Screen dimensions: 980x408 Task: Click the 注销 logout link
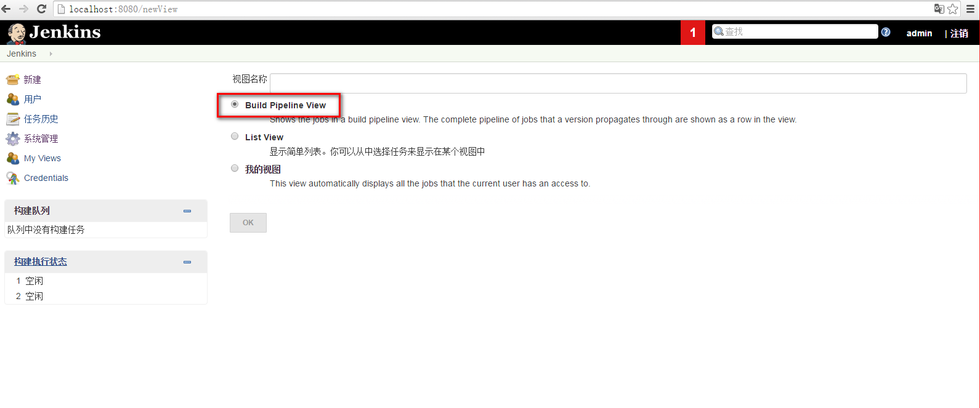(x=959, y=33)
